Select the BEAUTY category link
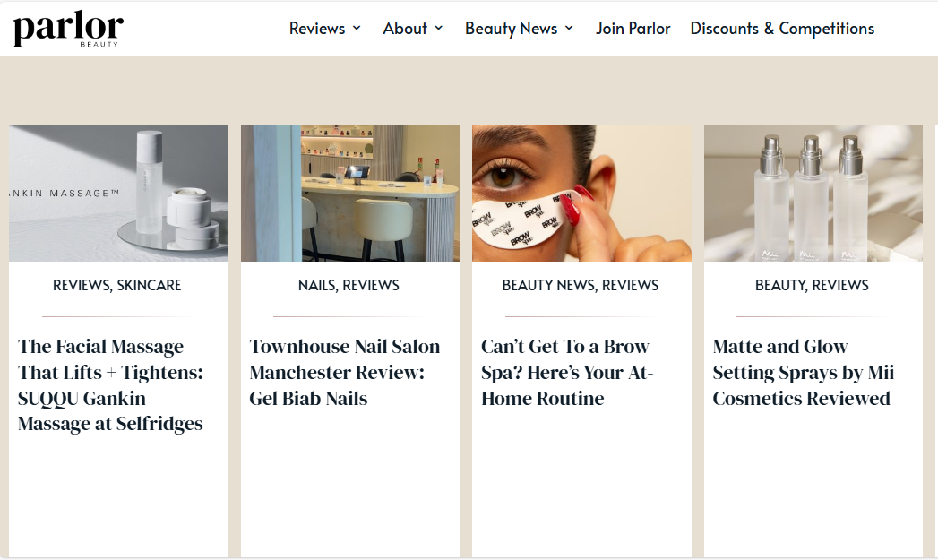Screen dimensions: 938x560 click(781, 286)
